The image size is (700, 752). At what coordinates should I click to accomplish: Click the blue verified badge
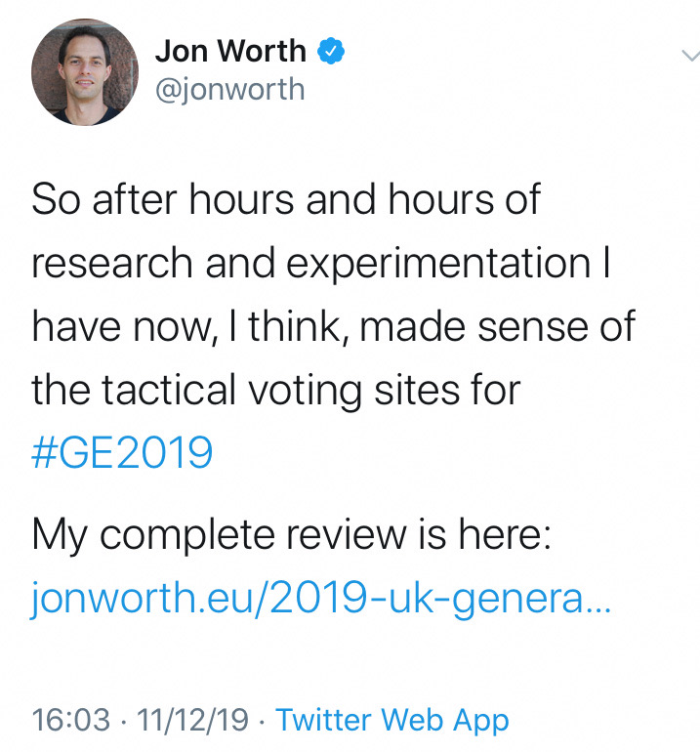tap(331, 52)
